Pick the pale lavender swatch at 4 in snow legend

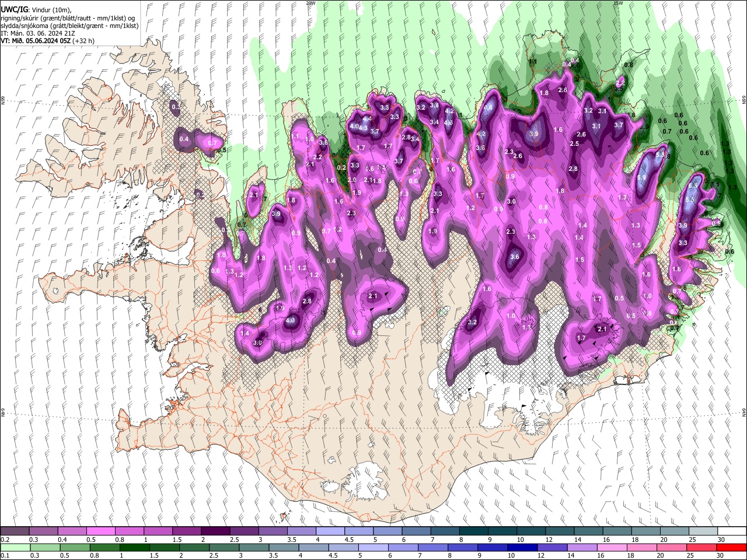[x=329, y=531]
